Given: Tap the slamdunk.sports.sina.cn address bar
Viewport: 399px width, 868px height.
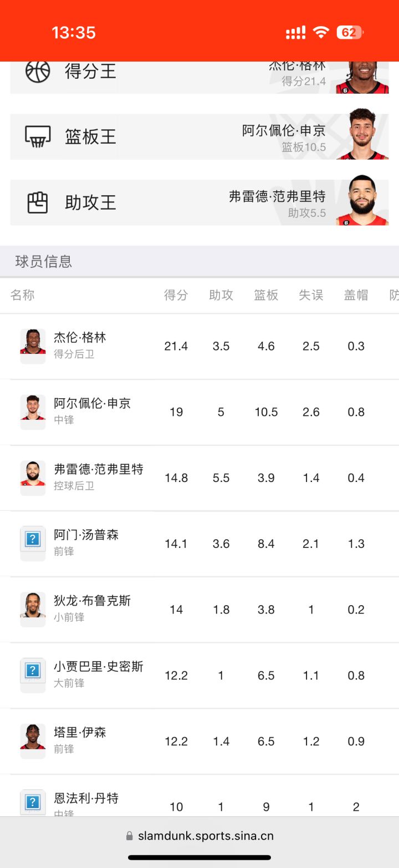Looking at the screenshot, I should pos(205,836).
